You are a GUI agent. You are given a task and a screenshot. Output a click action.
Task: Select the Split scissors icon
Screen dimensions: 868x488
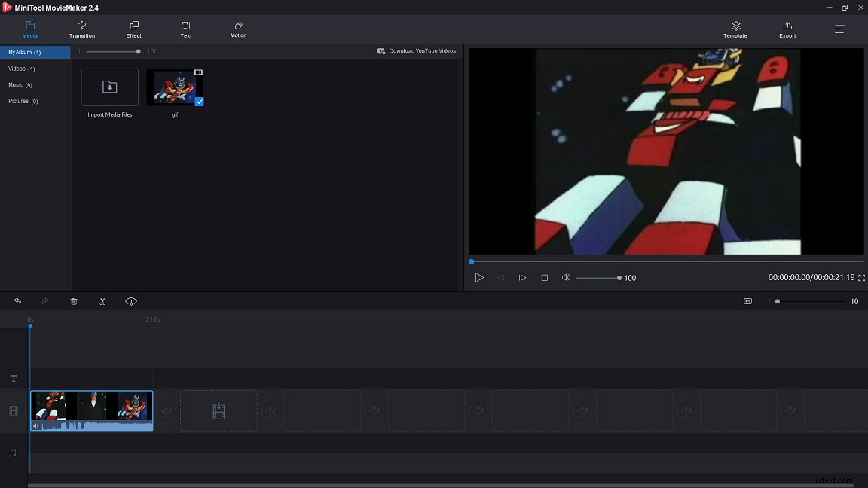(102, 301)
